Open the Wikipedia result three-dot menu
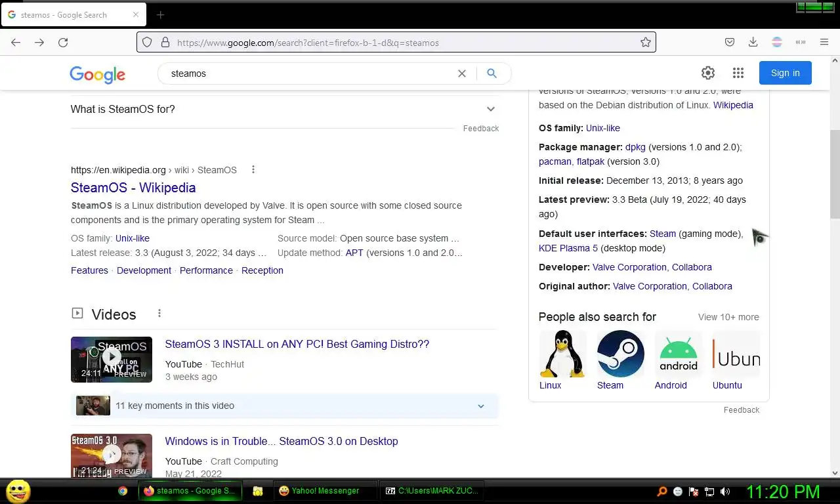The image size is (840, 504). tap(253, 170)
